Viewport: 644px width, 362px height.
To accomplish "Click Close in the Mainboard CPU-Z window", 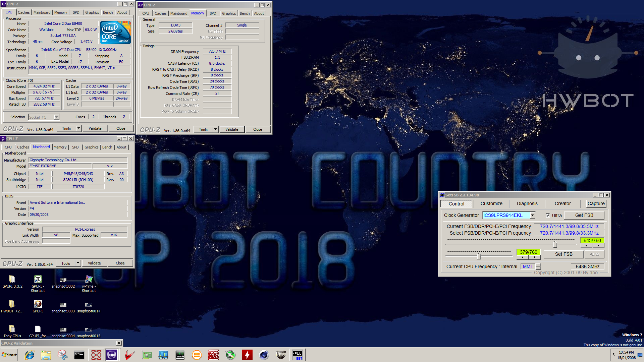I will click(x=120, y=263).
